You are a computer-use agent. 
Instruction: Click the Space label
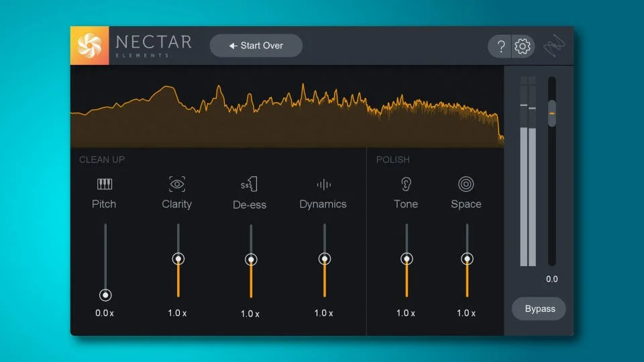[x=466, y=204]
